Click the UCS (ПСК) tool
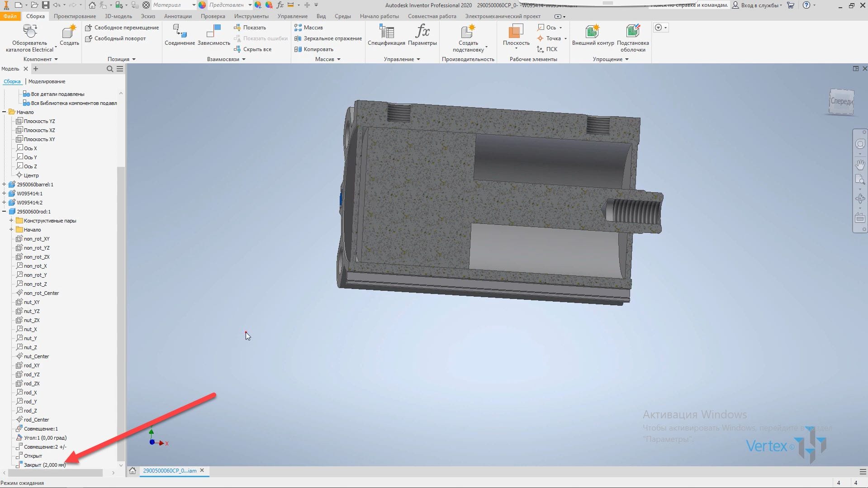Viewport: 868px width, 488px height. (547, 49)
